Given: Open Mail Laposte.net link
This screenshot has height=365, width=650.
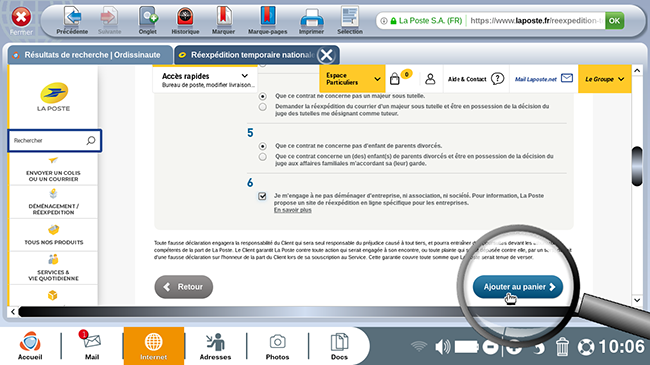Looking at the screenshot, I should 543,79.
